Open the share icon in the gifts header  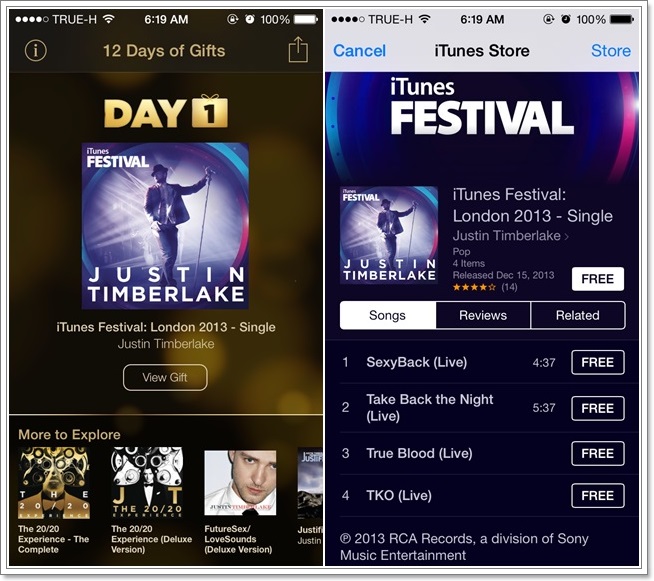298,50
